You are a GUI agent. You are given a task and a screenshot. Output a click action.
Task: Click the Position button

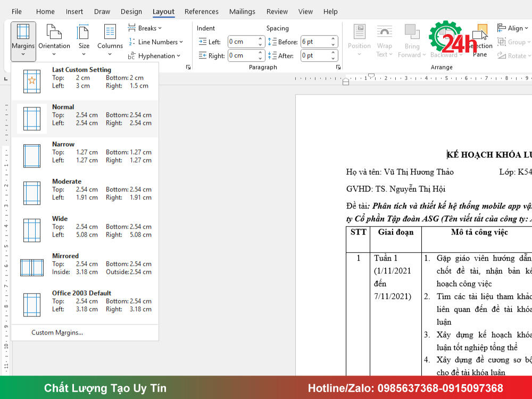click(359, 40)
